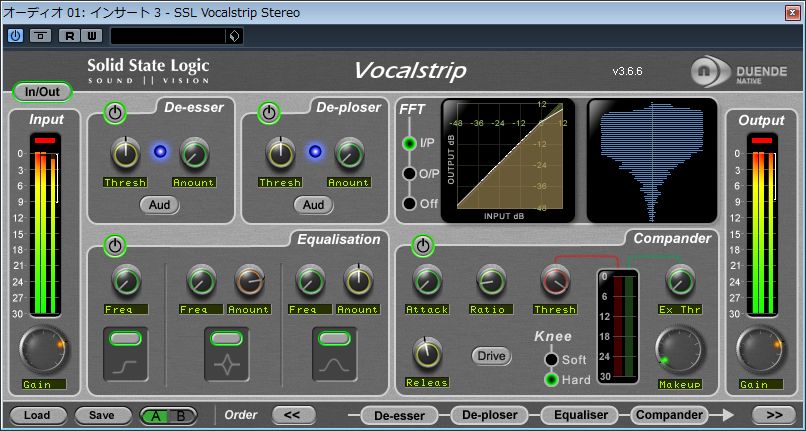806x431 pixels.
Task: Click the third EQ band Amount knob
Action: (358, 280)
